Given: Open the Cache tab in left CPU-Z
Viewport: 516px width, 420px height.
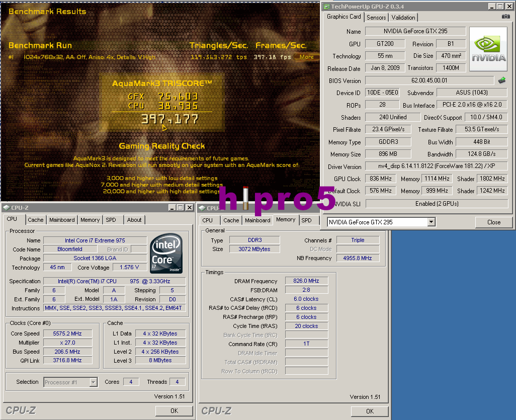Looking at the screenshot, I should [36, 220].
